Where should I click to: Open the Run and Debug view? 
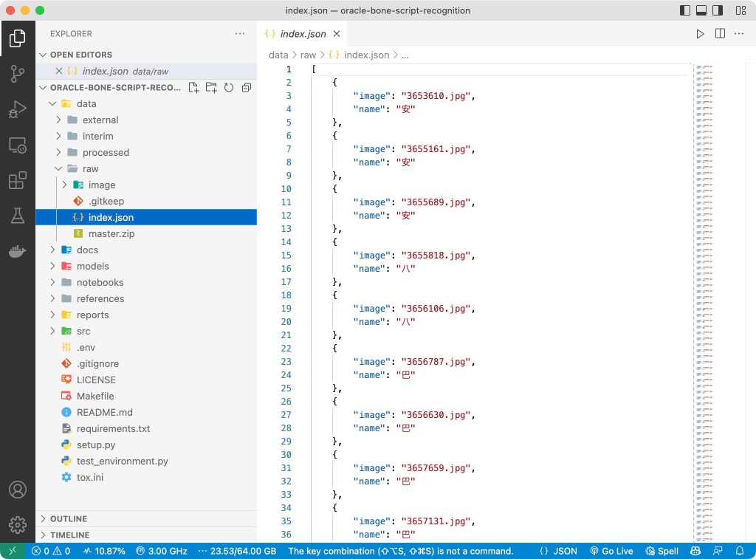tap(17, 109)
